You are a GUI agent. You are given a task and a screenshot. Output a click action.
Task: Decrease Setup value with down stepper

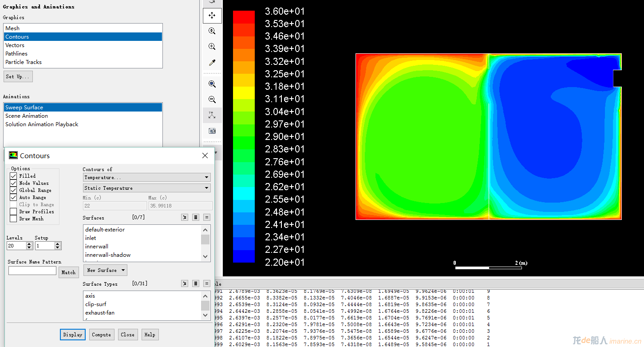click(58, 247)
